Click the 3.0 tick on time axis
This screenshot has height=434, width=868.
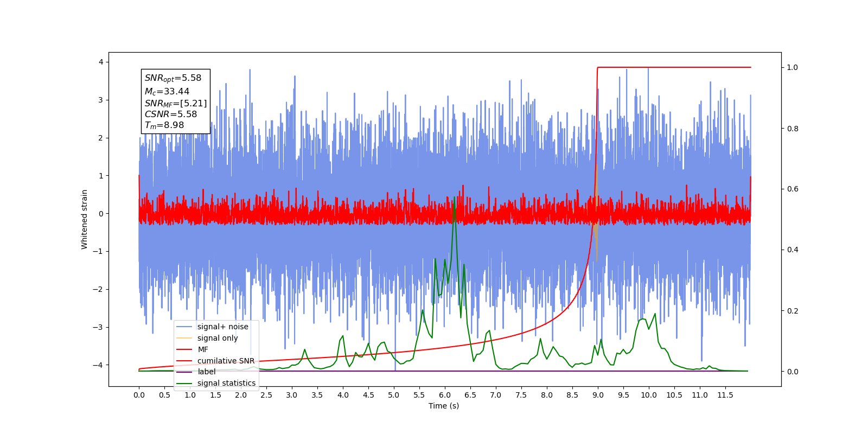tap(292, 395)
